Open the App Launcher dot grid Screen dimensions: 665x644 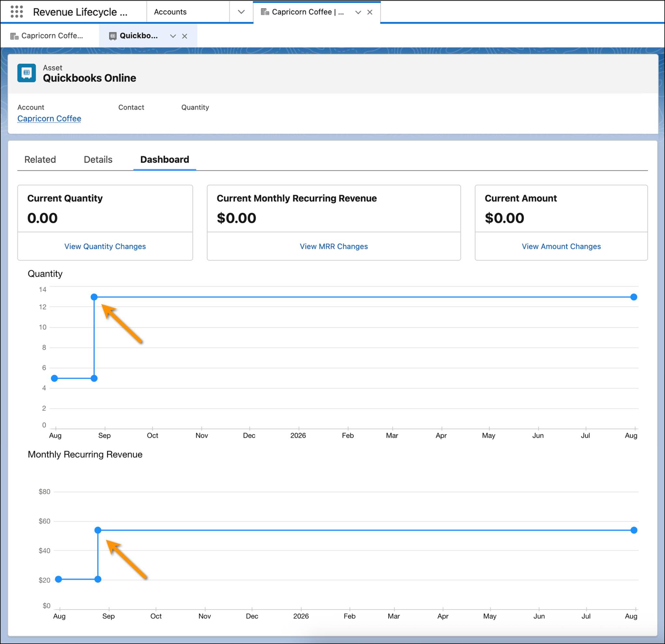[x=17, y=12]
